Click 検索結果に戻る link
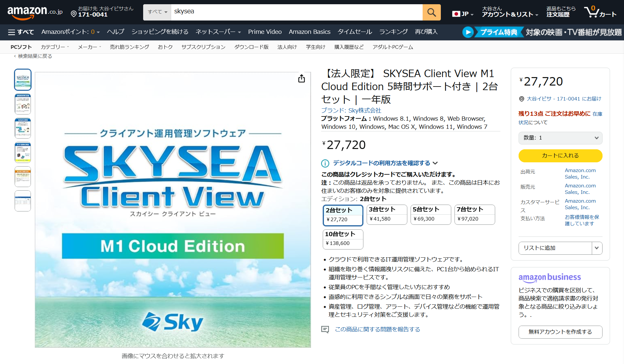This screenshot has width=624, height=364. point(35,56)
